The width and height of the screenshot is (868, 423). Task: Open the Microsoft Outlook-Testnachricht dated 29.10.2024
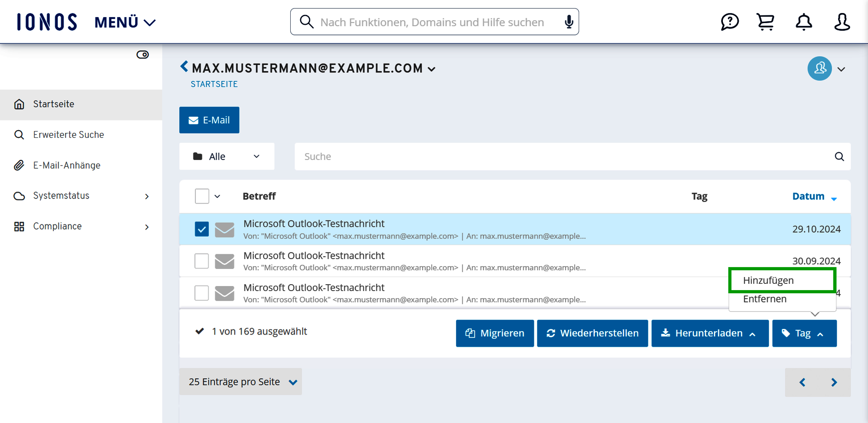[x=314, y=224]
